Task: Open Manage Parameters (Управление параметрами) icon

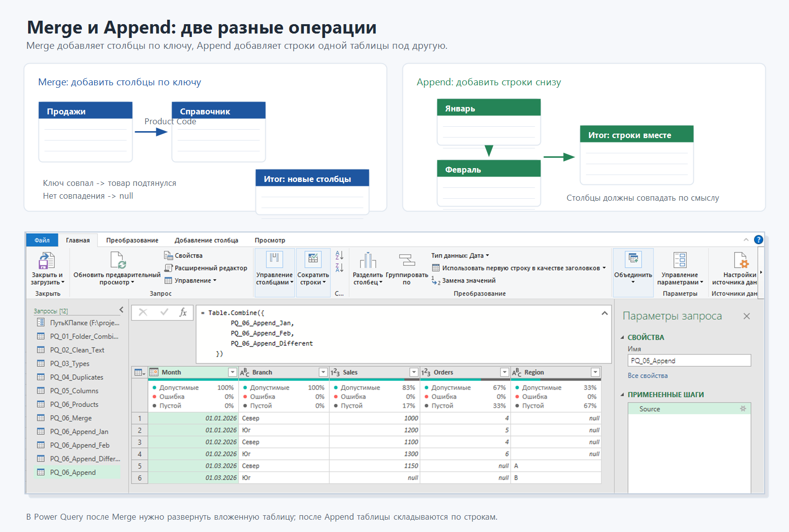Action: coord(680,260)
